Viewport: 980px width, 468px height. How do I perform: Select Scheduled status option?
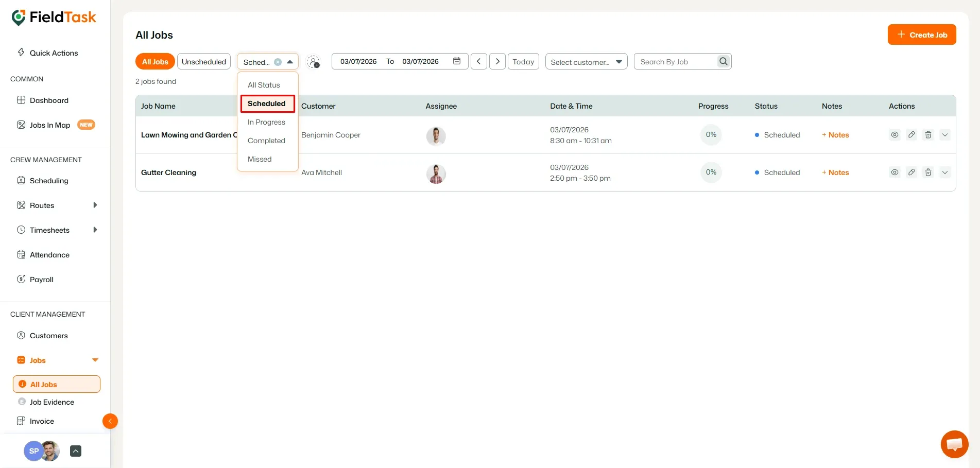tap(267, 103)
